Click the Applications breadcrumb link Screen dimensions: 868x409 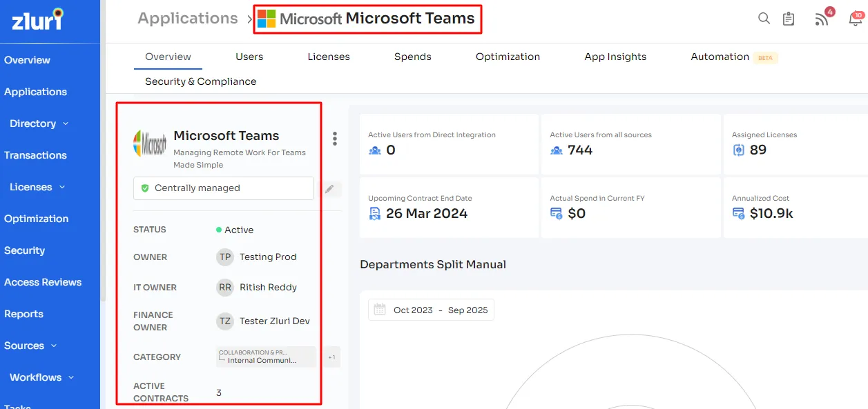pos(188,18)
